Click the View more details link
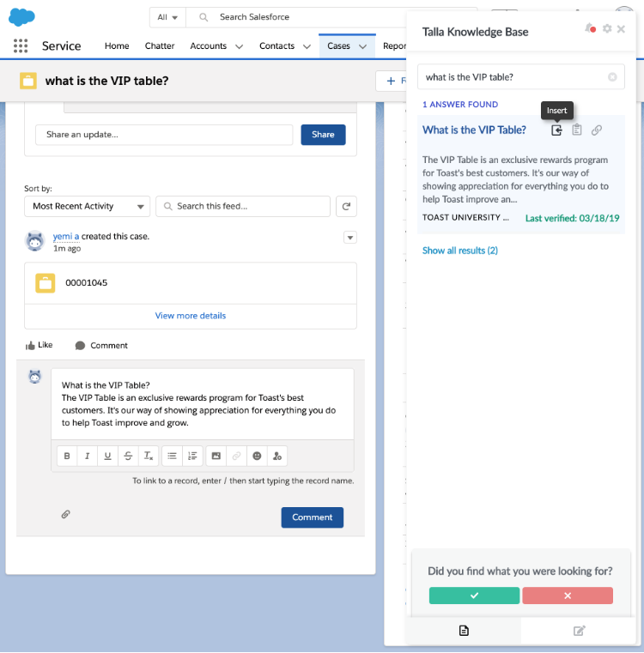This screenshot has height=653, width=644. click(191, 316)
